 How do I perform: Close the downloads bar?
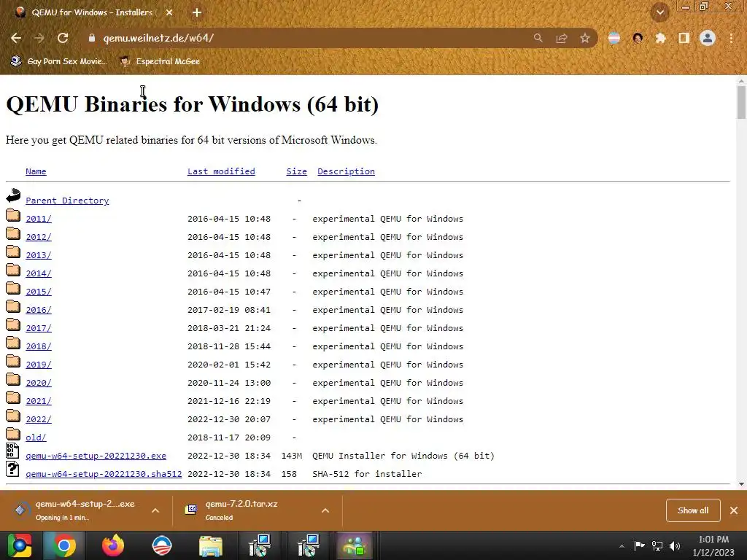coord(734,510)
